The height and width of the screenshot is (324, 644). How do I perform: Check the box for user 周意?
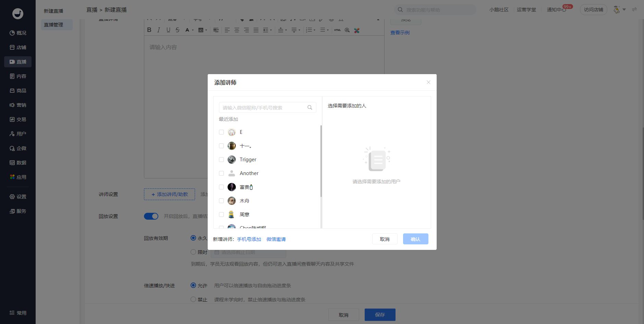coord(221,215)
